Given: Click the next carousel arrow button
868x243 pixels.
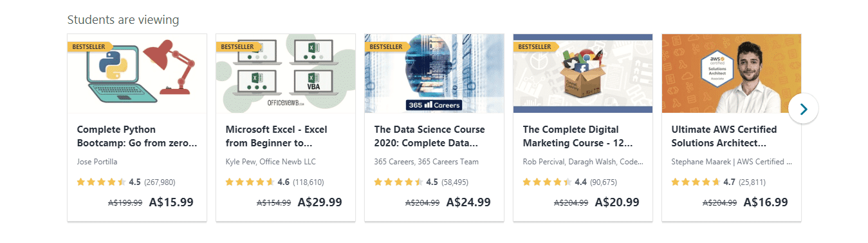Looking at the screenshot, I should coord(803,109).
